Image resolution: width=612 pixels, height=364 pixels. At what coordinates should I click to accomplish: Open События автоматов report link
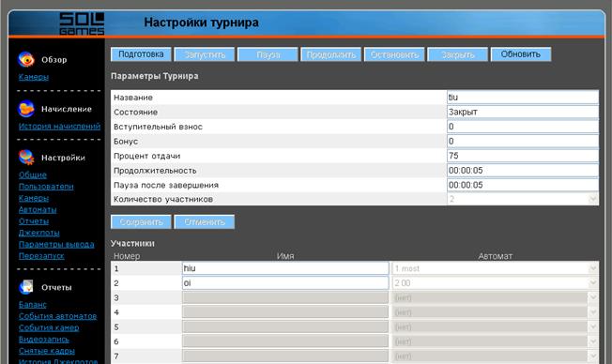tap(57, 316)
